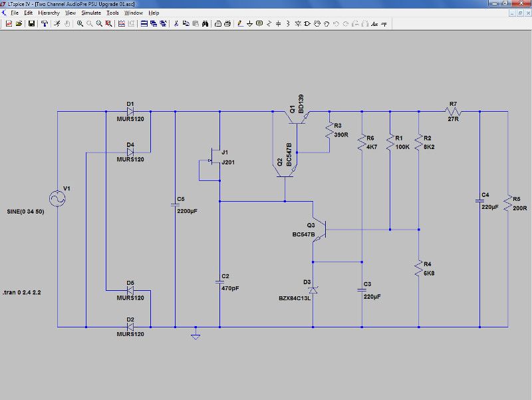The image size is (532, 400).
Task: Zoom out with the magnifier minus icon
Action: coord(99,24)
